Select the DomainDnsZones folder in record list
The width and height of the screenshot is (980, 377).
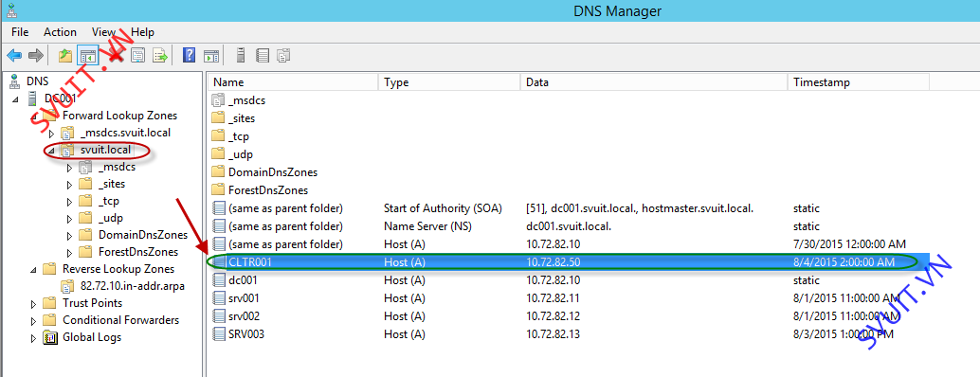pos(273,172)
